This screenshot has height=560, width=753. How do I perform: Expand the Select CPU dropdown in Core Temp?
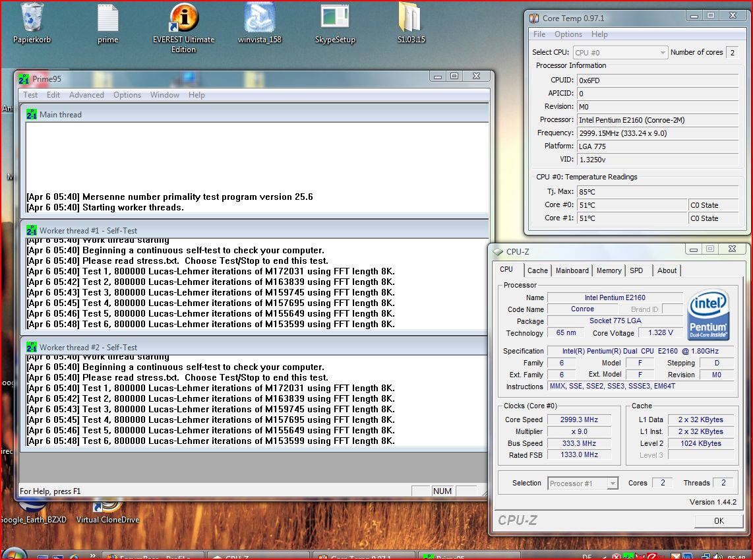click(663, 52)
